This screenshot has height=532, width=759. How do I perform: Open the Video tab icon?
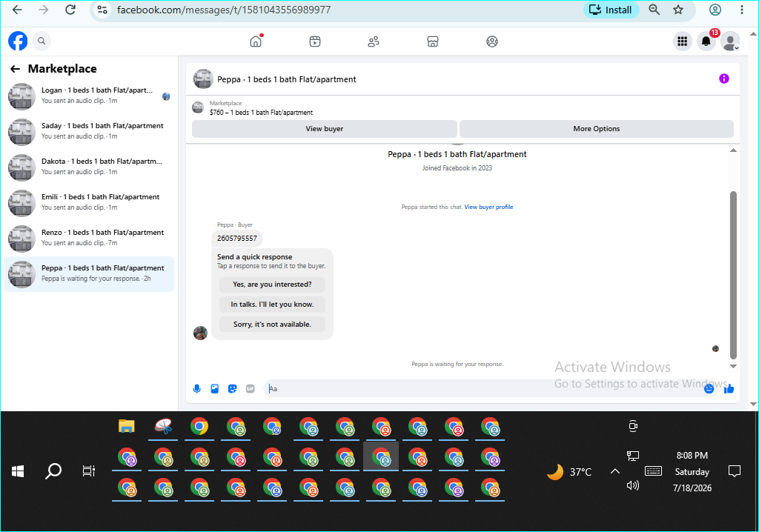[x=314, y=41]
